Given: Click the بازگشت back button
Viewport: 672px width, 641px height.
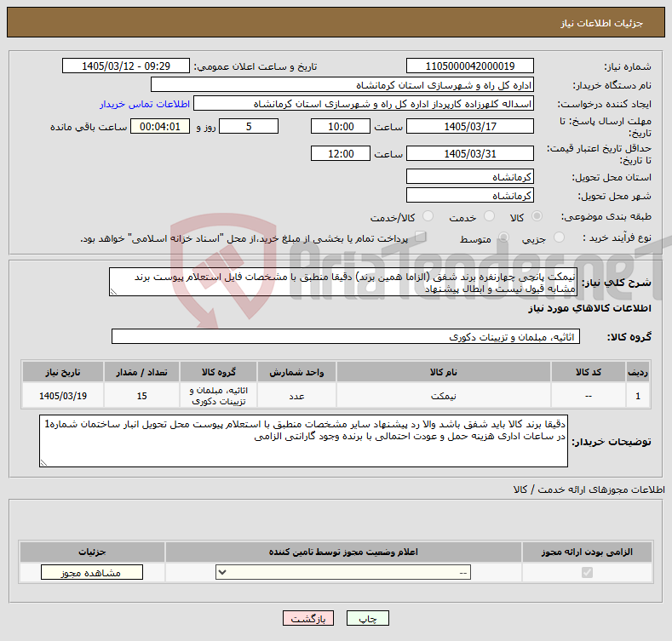Looking at the screenshot, I should 308,619.
